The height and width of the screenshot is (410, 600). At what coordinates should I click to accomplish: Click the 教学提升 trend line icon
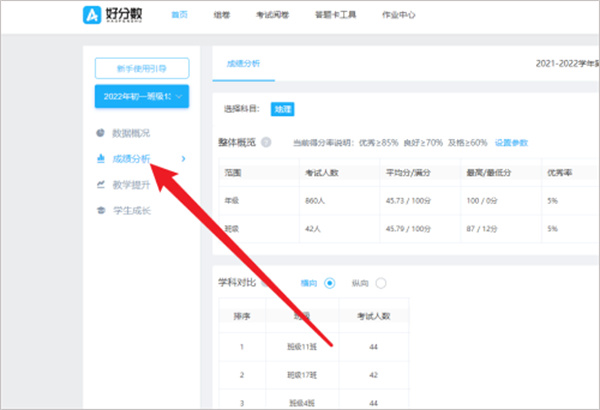pyautogui.click(x=101, y=185)
